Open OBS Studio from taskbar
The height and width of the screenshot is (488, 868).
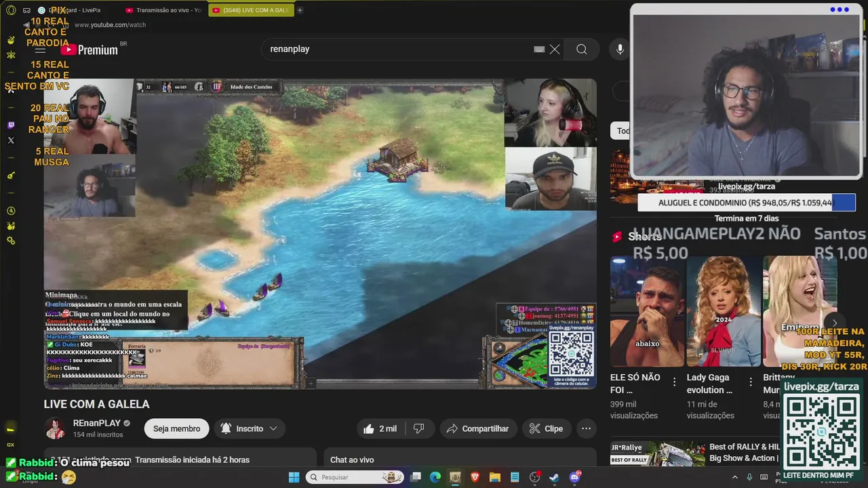tap(534, 477)
